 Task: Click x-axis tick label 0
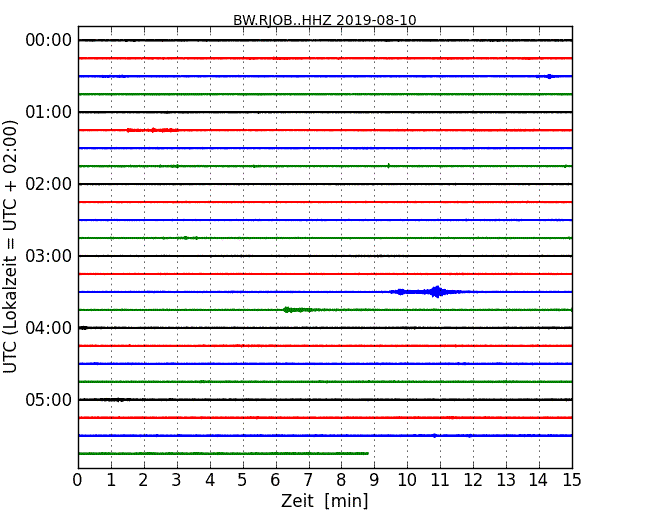click(x=78, y=480)
